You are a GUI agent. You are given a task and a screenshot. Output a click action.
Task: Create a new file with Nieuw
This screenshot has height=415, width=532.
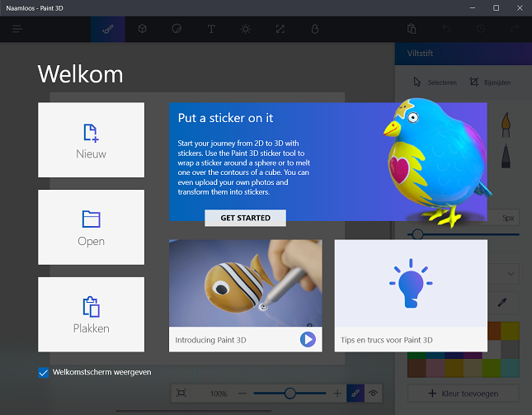tap(91, 139)
